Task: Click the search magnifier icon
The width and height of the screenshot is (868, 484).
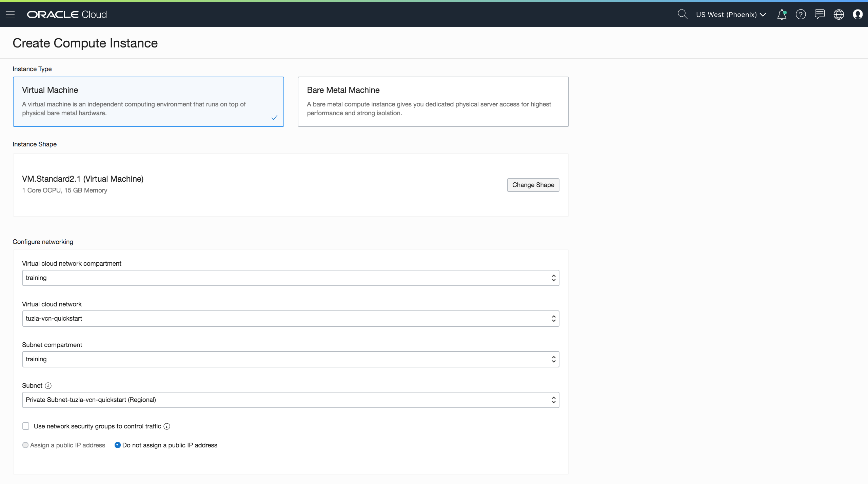Action: pyautogui.click(x=682, y=14)
